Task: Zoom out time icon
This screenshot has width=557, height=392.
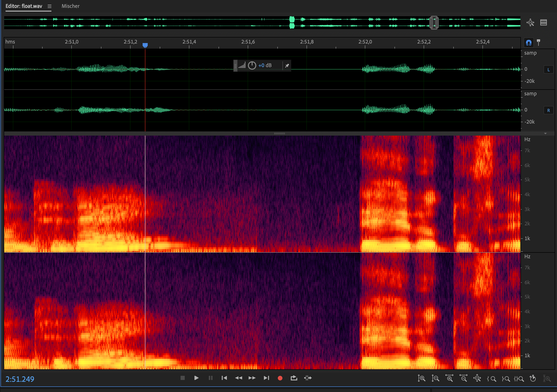Action: pyautogui.click(x=463, y=378)
